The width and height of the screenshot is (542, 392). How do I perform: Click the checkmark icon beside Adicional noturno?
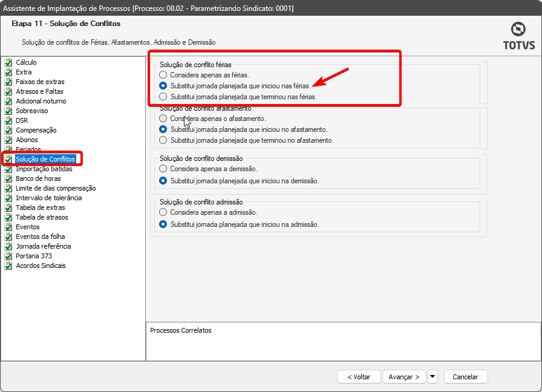point(8,101)
